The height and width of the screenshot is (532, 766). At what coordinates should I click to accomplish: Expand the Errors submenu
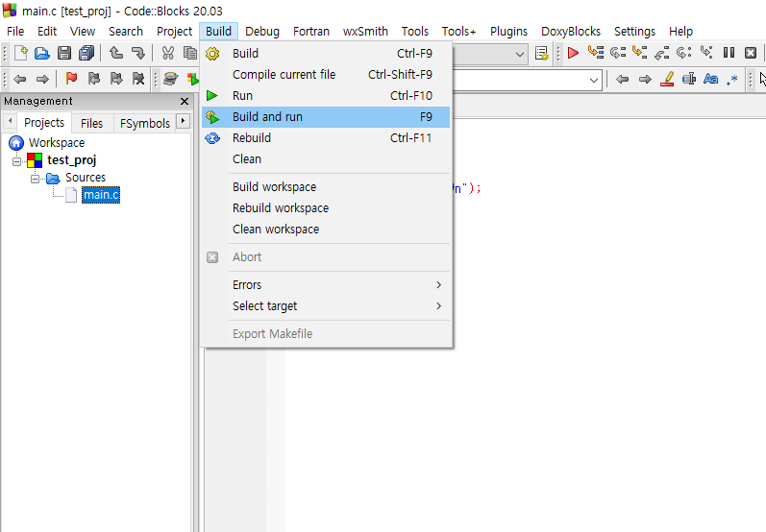coord(326,284)
